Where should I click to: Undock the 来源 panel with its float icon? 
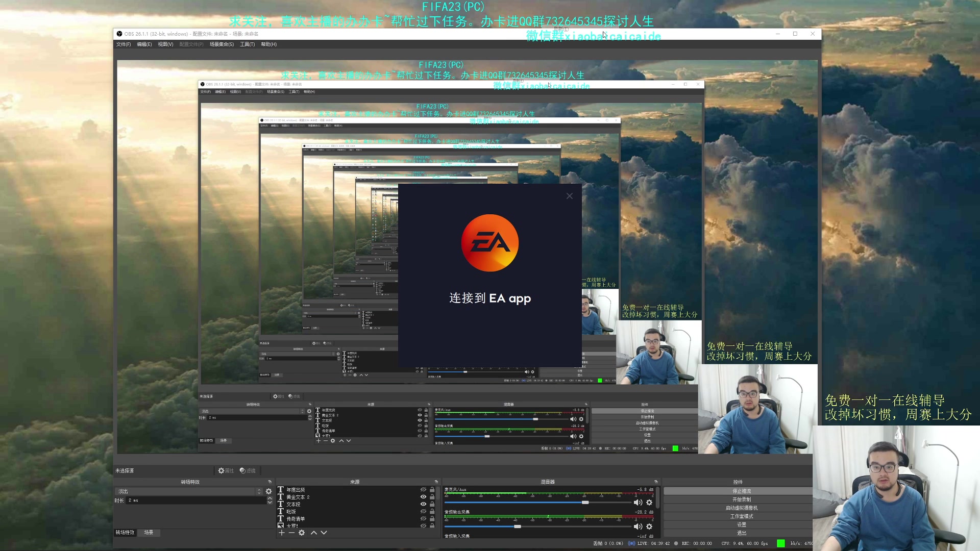pyautogui.click(x=436, y=482)
